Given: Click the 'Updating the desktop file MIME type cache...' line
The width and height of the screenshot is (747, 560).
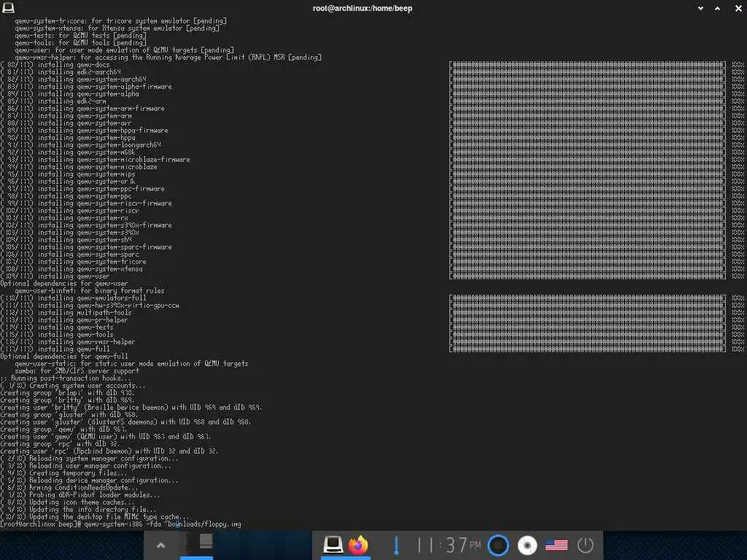Looking at the screenshot, I should pos(96,517).
